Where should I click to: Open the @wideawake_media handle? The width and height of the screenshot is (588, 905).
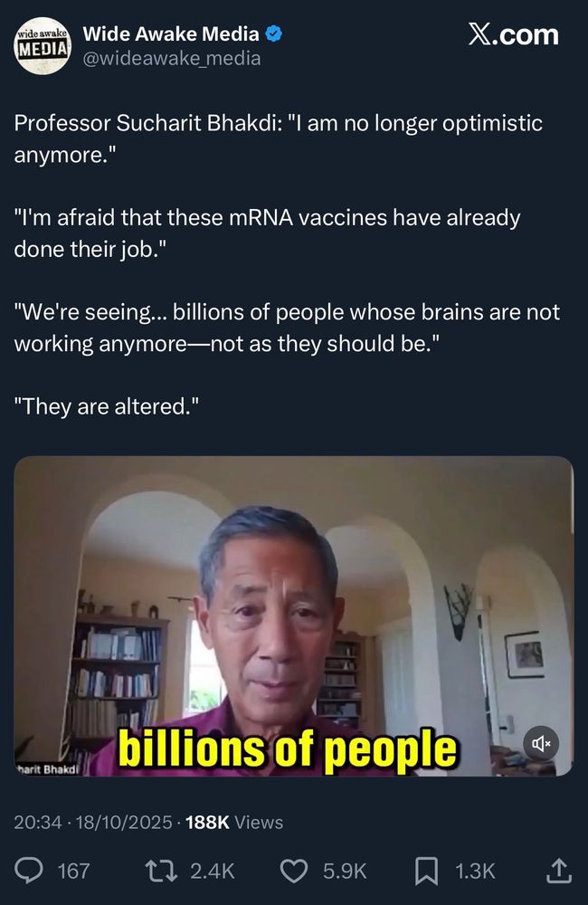(x=172, y=58)
